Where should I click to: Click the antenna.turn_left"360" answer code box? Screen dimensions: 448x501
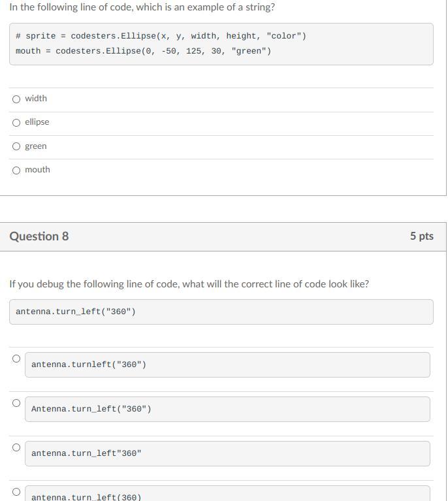tap(227, 453)
